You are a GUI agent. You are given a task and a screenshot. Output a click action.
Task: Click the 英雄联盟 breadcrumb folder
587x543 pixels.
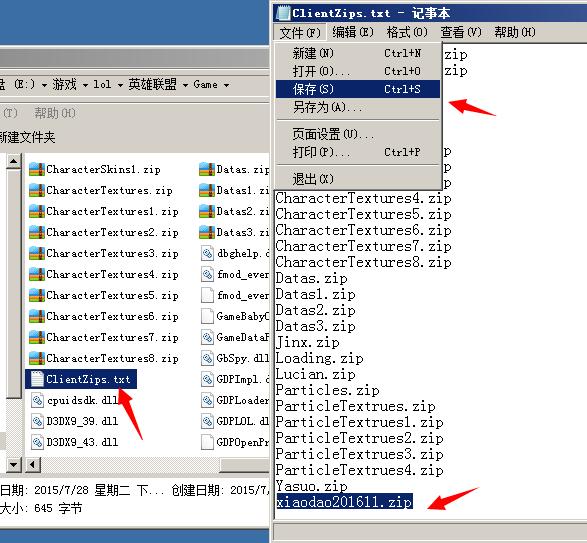[152, 85]
